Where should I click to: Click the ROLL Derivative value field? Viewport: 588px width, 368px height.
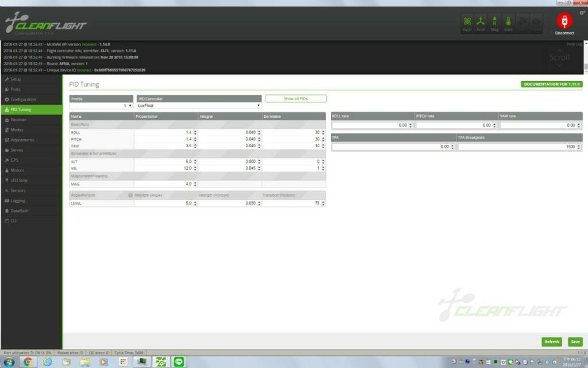tap(293, 133)
